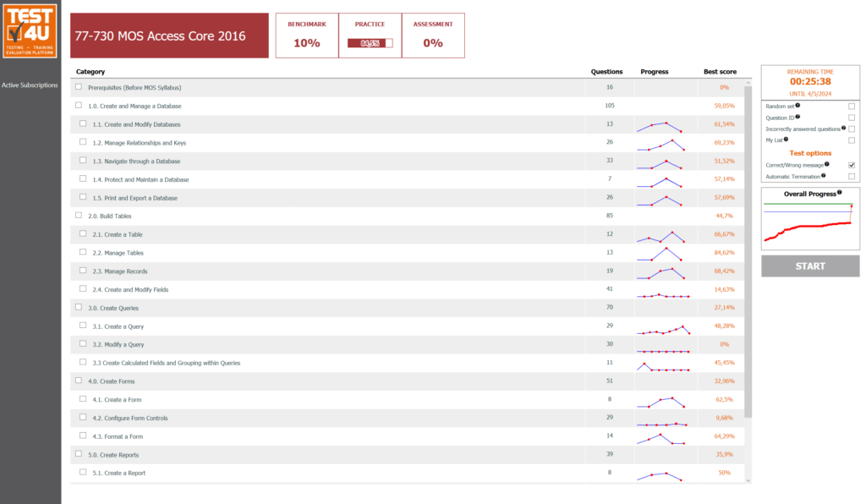Viewport: 866px width, 504px height.
Task: Select the 1.0. Create and Manage a Database checkbox
Action: click(x=79, y=106)
